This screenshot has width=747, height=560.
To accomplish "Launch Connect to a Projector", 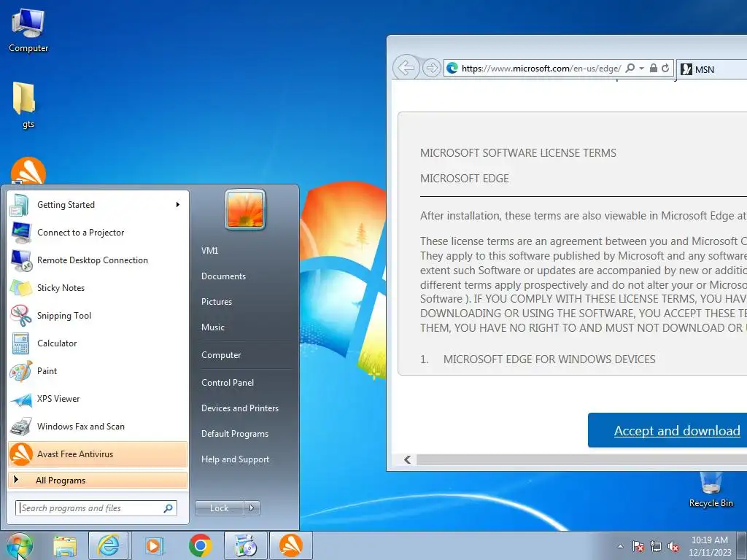I will pyautogui.click(x=98, y=233).
